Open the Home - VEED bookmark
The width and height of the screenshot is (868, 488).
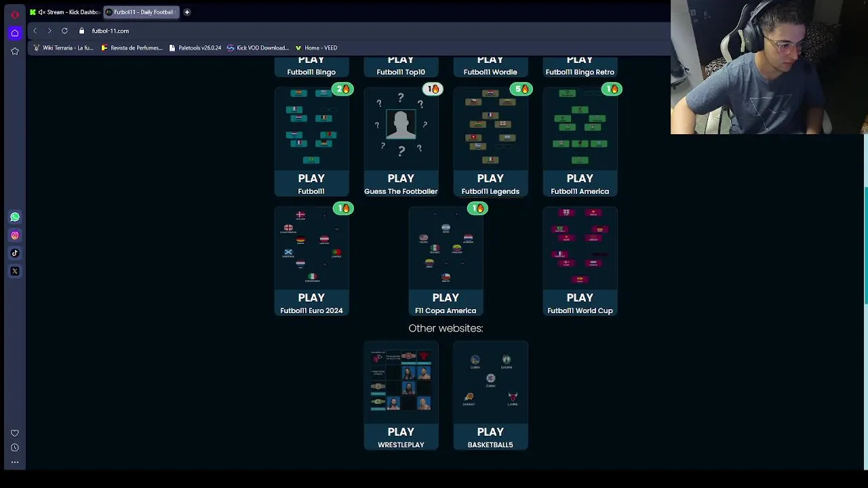point(316,47)
